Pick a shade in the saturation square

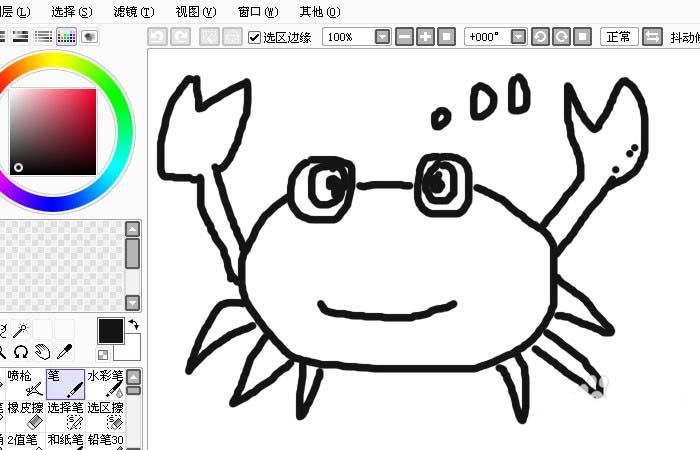(53, 132)
